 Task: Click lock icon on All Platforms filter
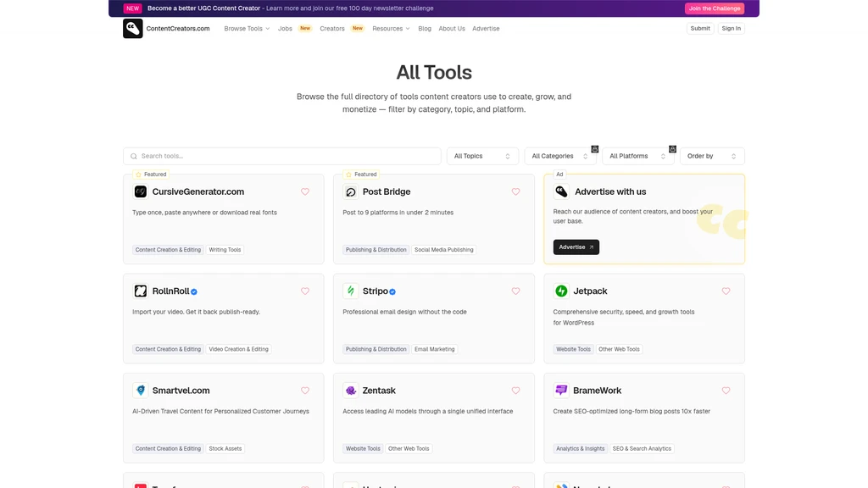tap(672, 149)
